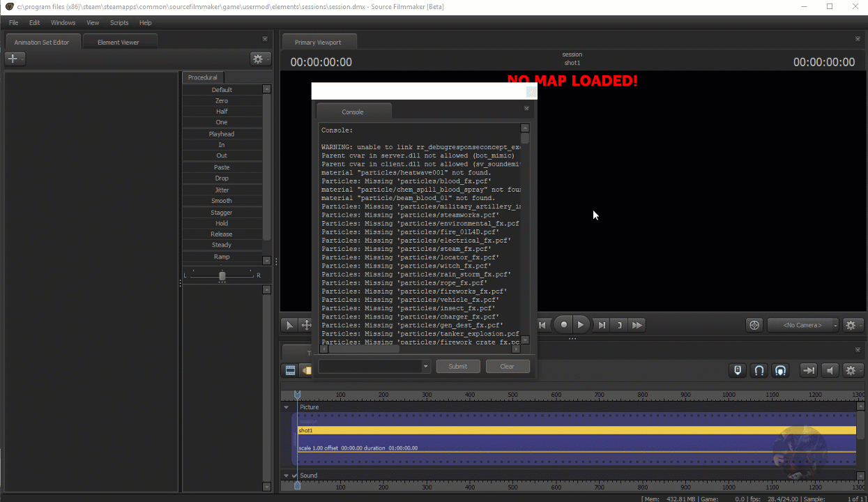Select the Animation Set Editor tab
Image resolution: width=868 pixels, height=502 pixels.
42,42
